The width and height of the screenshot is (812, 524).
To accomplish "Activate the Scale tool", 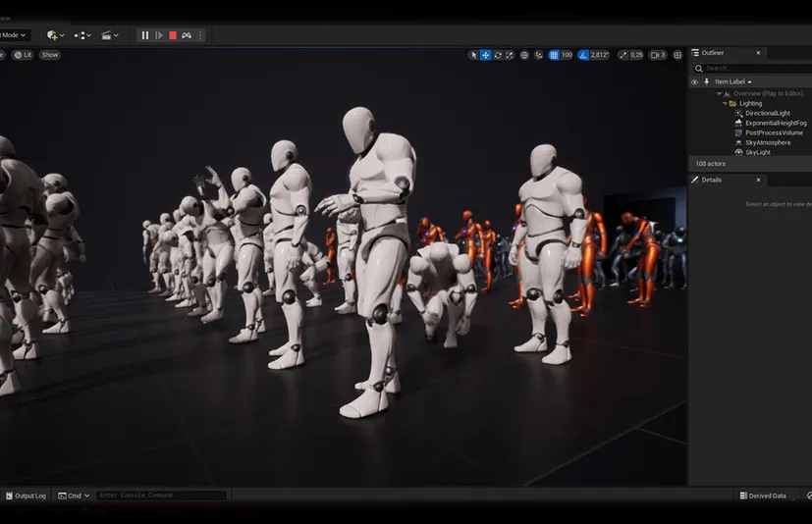I will tap(510, 55).
